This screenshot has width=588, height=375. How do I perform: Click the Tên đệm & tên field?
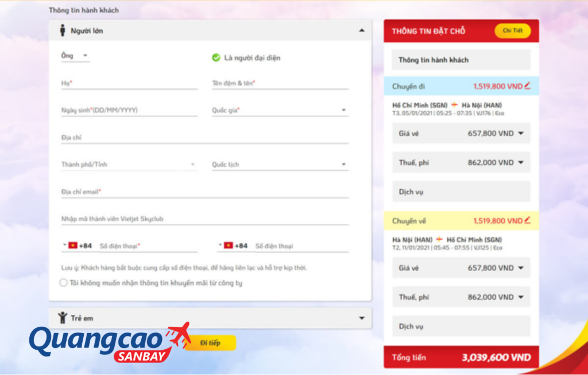tap(280, 83)
